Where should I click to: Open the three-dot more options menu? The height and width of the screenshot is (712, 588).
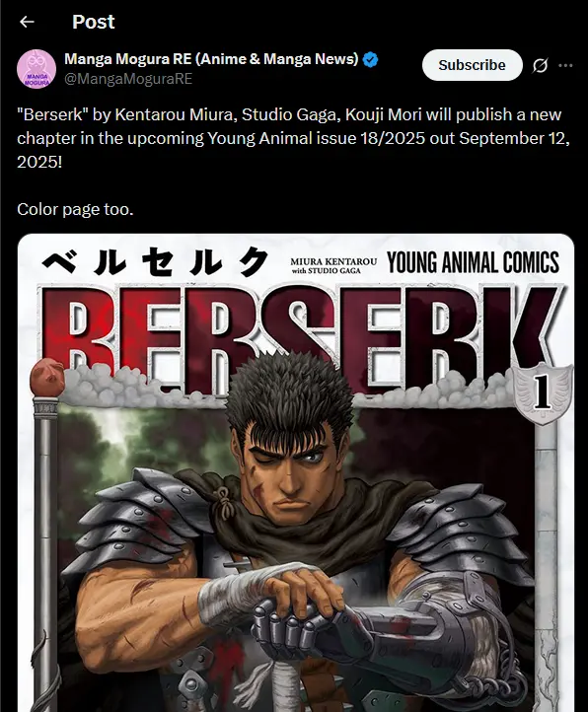565,65
